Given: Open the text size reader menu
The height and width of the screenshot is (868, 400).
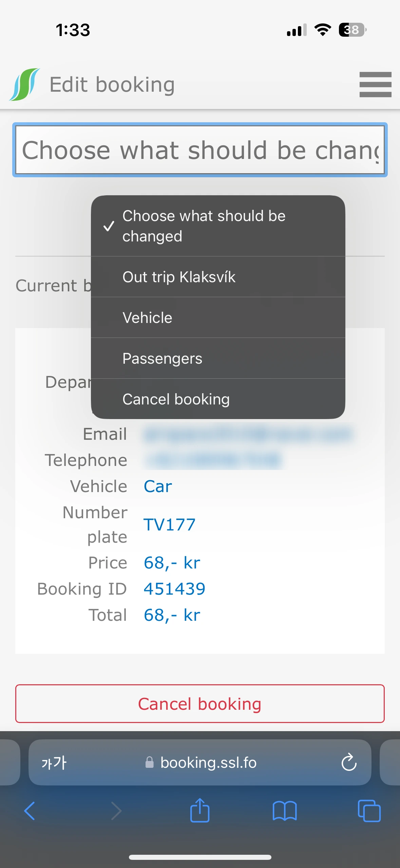Looking at the screenshot, I should (54, 762).
